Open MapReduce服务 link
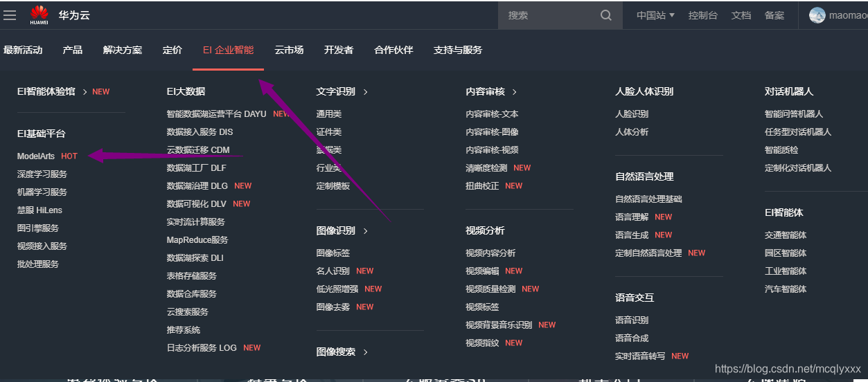 tap(197, 240)
